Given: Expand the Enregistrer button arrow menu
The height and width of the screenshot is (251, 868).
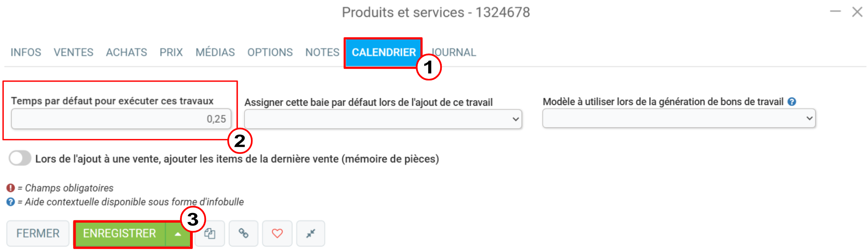Looking at the screenshot, I should tap(178, 234).
